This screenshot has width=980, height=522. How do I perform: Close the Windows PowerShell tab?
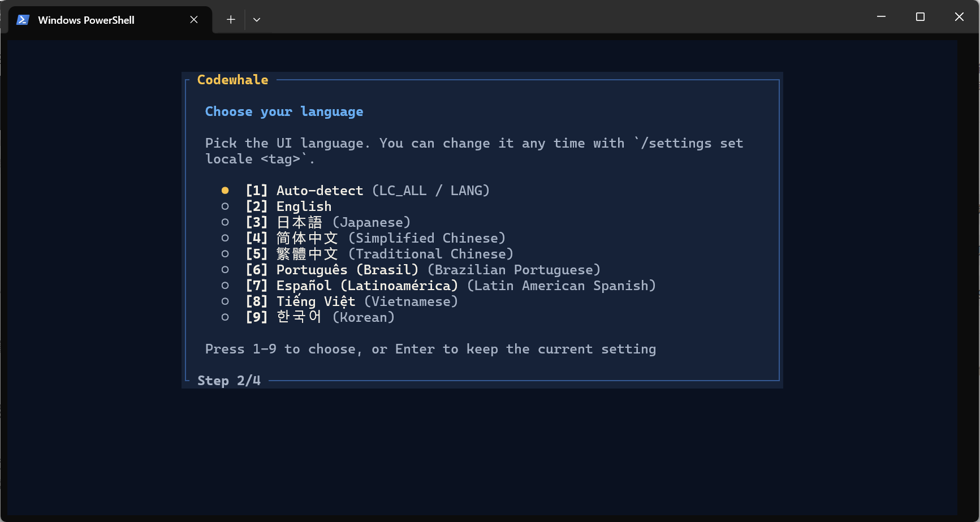(194, 20)
